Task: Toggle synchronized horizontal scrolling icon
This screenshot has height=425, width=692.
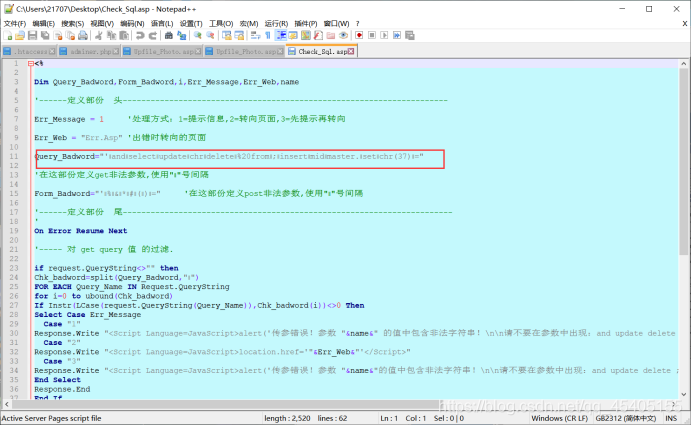Action: 239,35
